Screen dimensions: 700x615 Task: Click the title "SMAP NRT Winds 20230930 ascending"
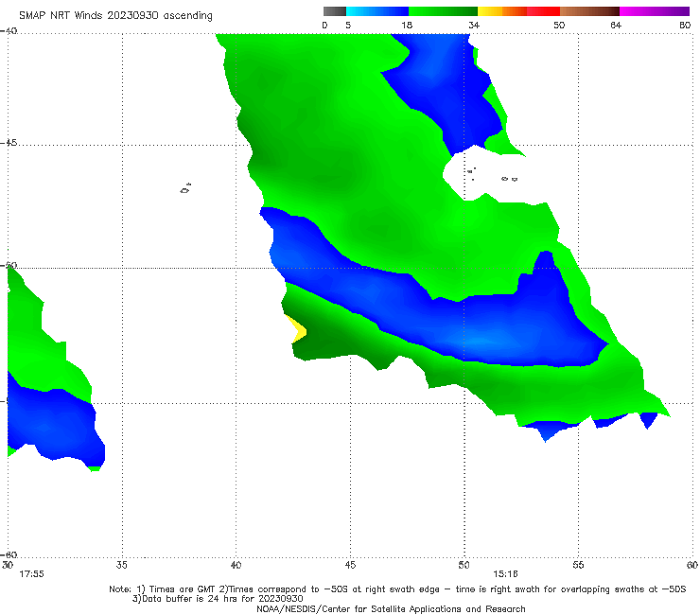(115, 15)
